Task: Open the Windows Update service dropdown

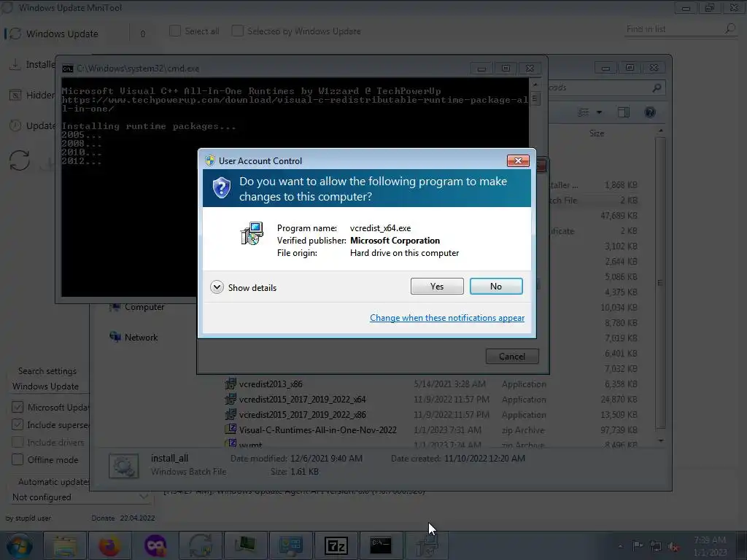Action: [50, 386]
